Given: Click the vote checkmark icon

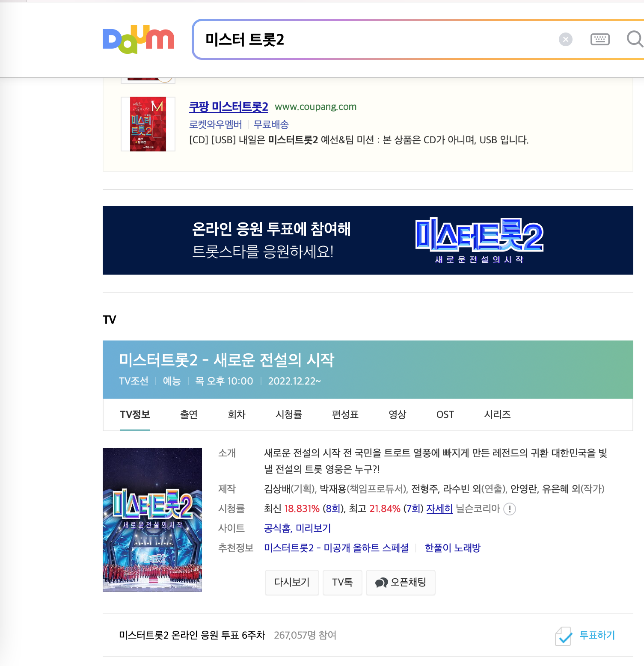Looking at the screenshot, I should 564,636.
